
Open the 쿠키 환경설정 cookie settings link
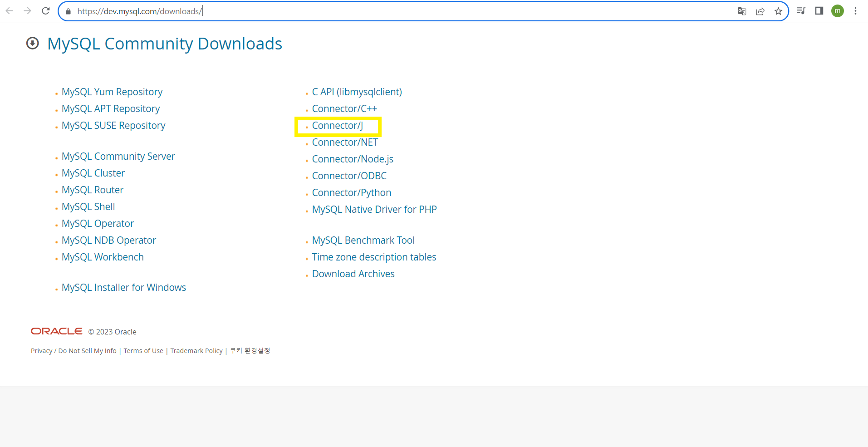click(250, 351)
